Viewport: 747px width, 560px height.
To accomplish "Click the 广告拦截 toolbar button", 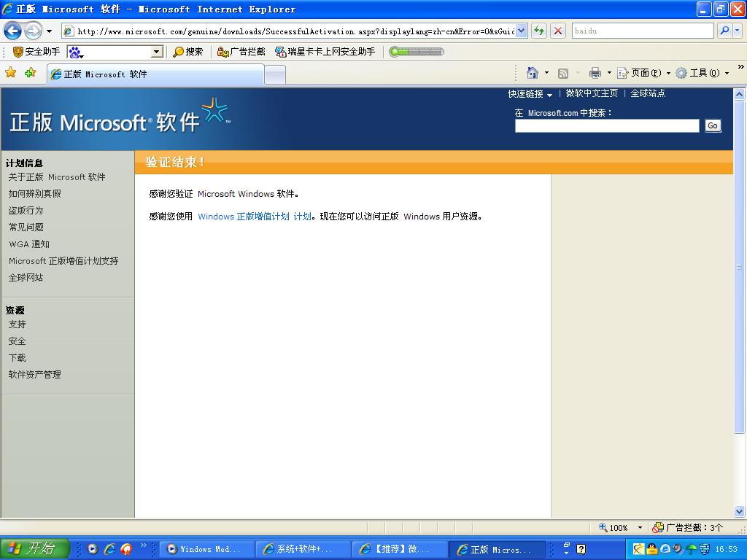I will [x=241, y=52].
